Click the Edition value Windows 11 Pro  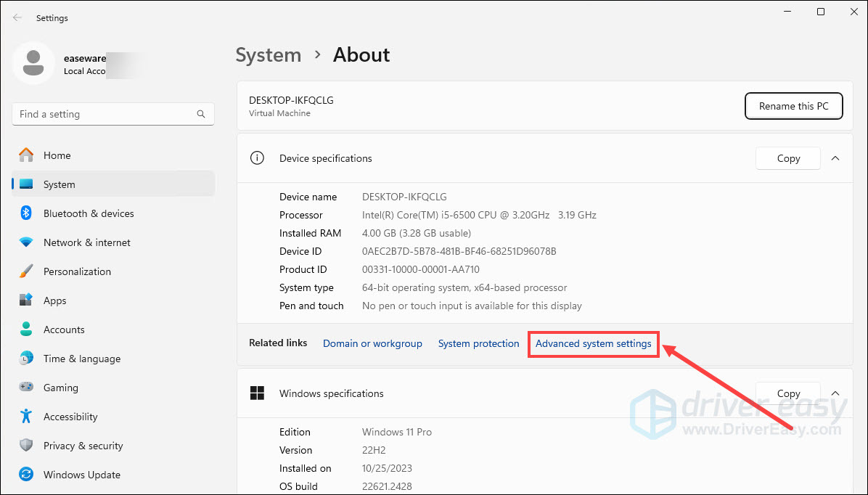(x=397, y=432)
